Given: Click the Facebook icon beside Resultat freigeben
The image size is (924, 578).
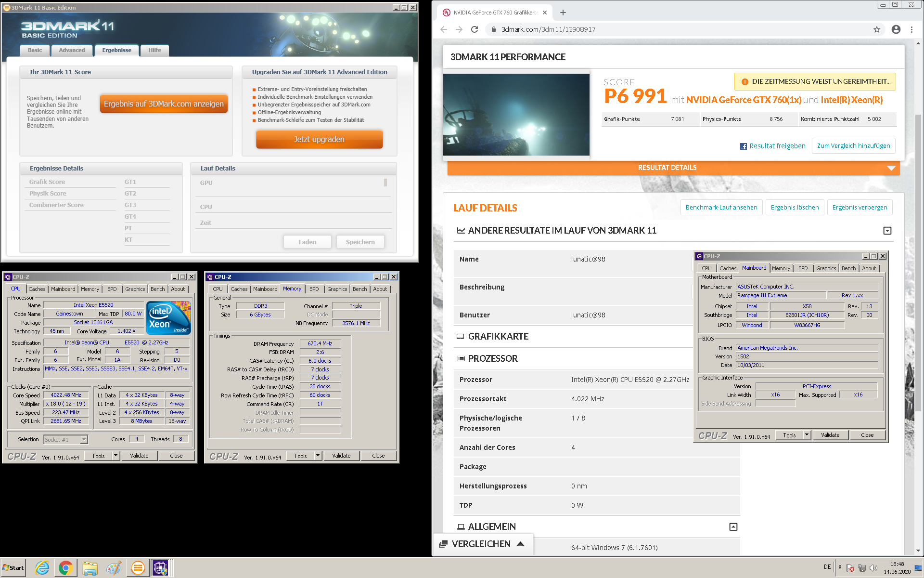Looking at the screenshot, I should pyautogui.click(x=744, y=146).
